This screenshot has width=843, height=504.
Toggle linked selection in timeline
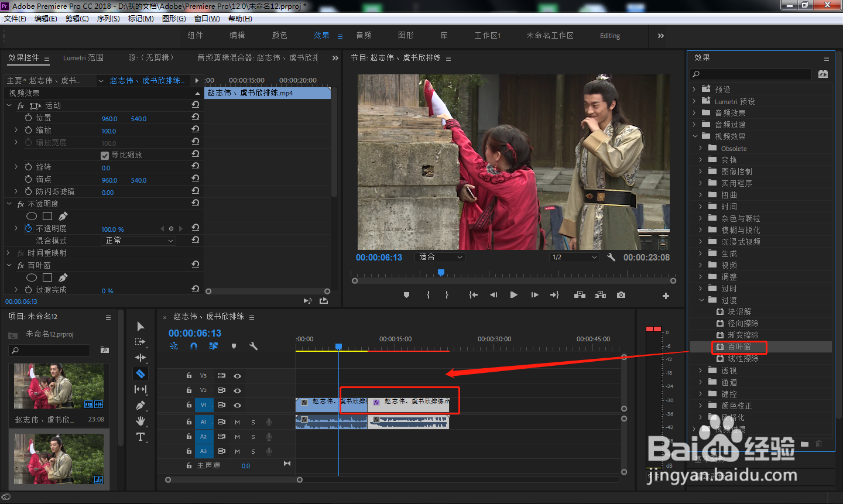214,346
